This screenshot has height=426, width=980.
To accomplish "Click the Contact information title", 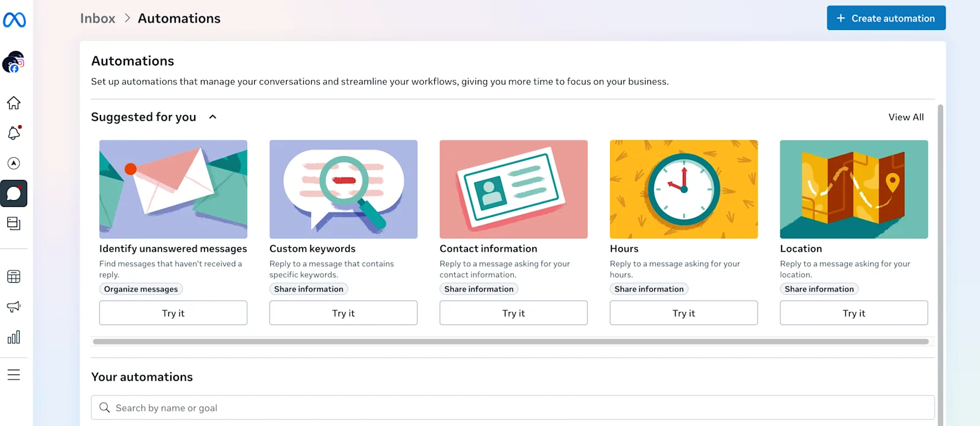I will (488, 248).
